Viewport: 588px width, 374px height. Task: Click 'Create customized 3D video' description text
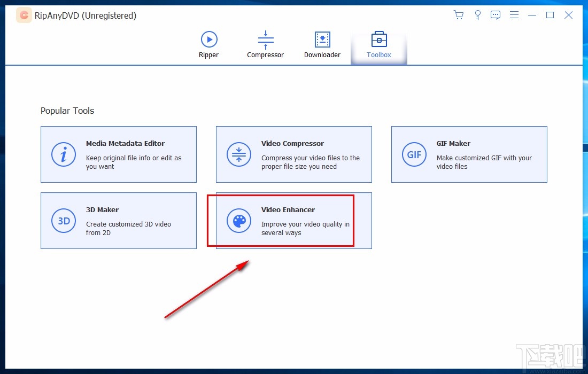(x=128, y=229)
